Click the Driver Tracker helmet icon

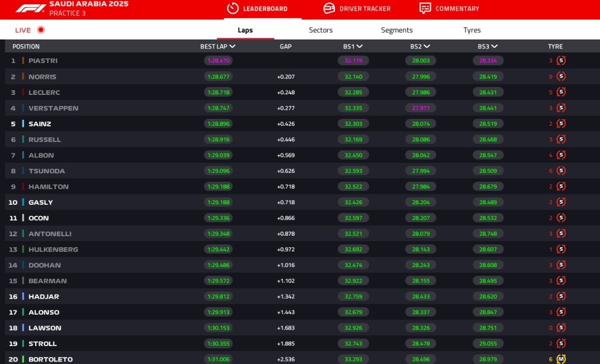[329, 8]
